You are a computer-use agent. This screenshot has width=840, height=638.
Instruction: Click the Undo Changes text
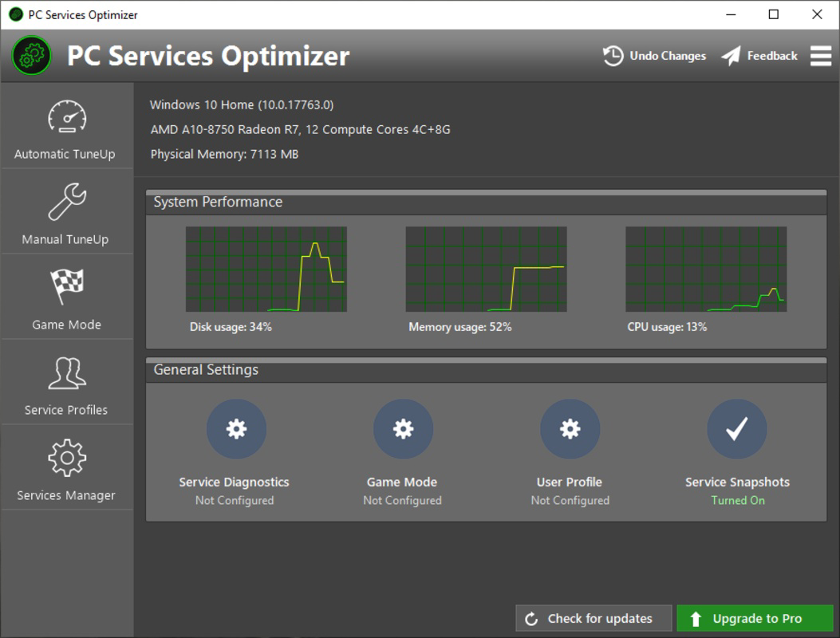(x=668, y=56)
